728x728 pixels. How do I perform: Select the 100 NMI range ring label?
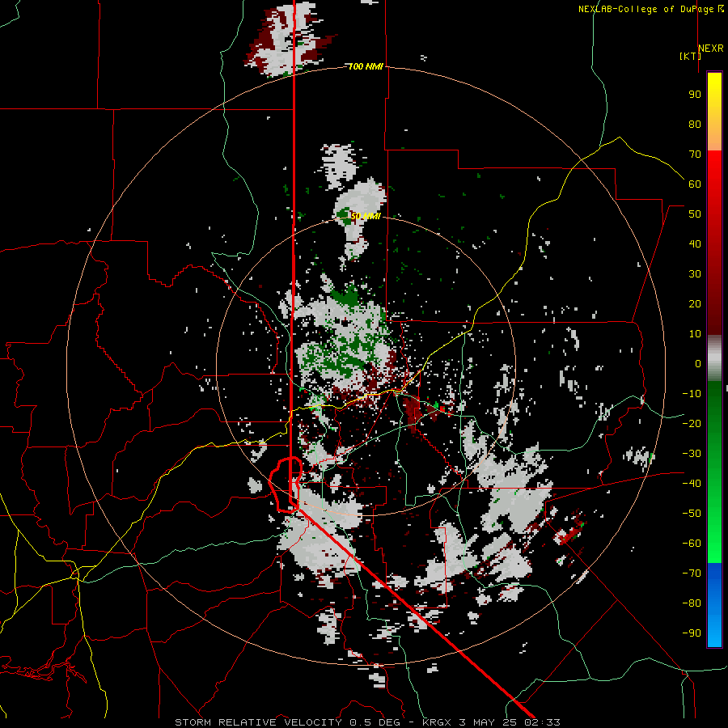coord(366,67)
